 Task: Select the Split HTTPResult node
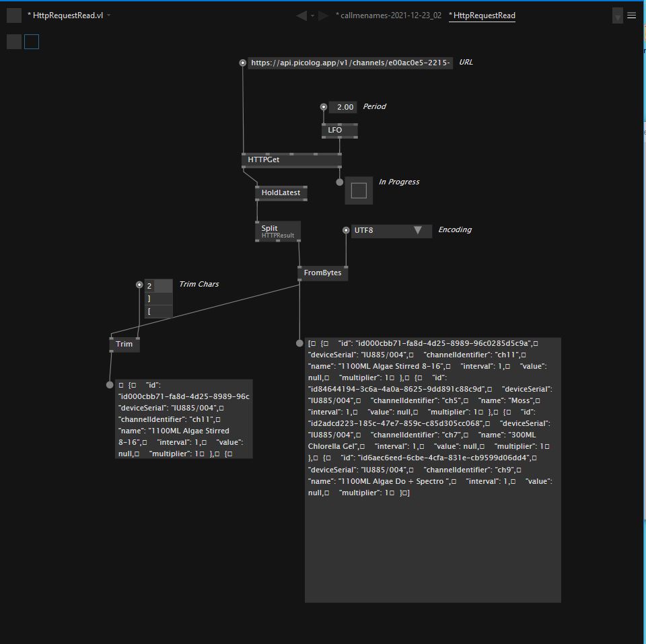278,231
